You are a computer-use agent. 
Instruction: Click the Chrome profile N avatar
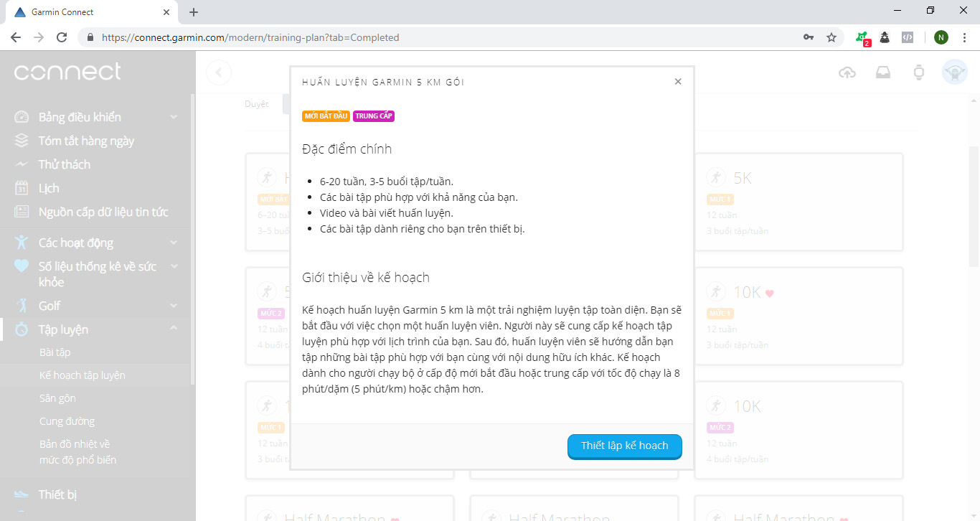(x=941, y=37)
